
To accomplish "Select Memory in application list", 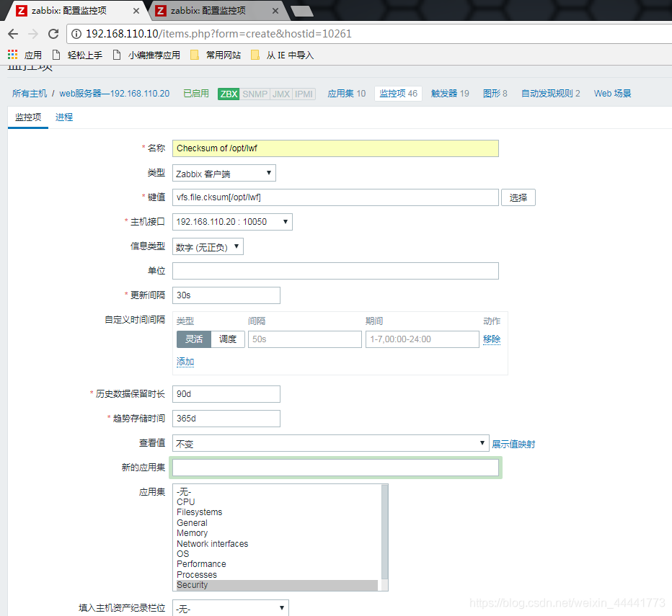I will pos(277,533).
